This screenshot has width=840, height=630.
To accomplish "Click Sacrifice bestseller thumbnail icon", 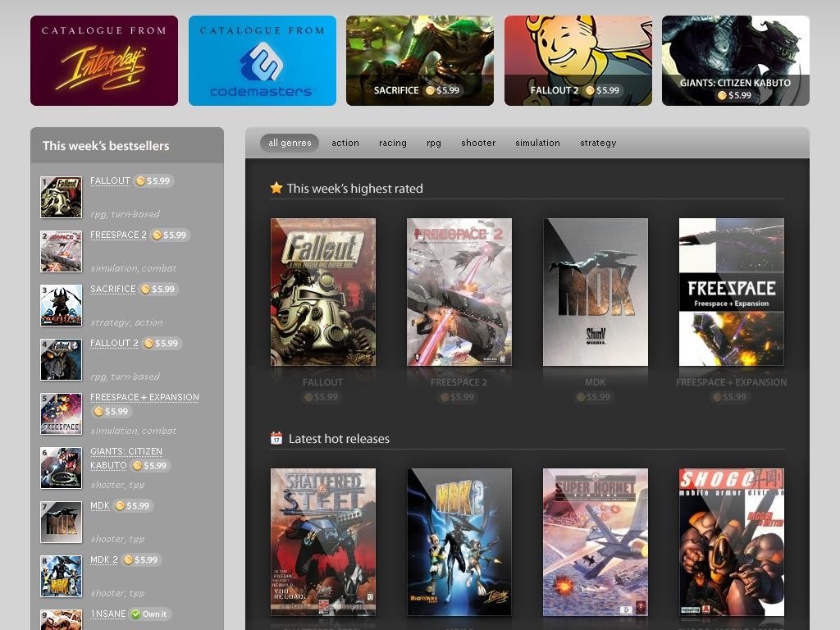I will point(62,305).
